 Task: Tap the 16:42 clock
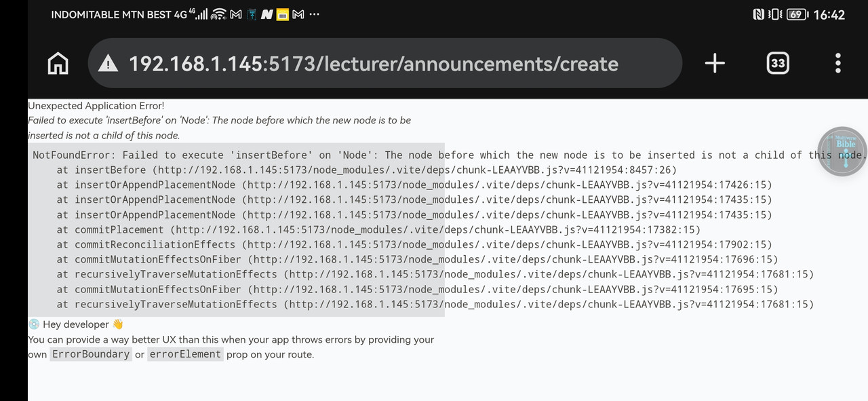pos(829,14)
